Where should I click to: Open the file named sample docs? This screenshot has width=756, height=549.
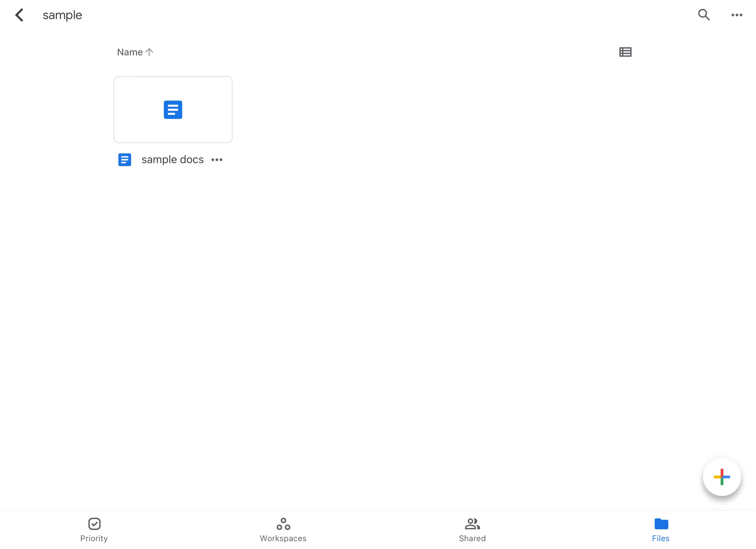[172, 159]
